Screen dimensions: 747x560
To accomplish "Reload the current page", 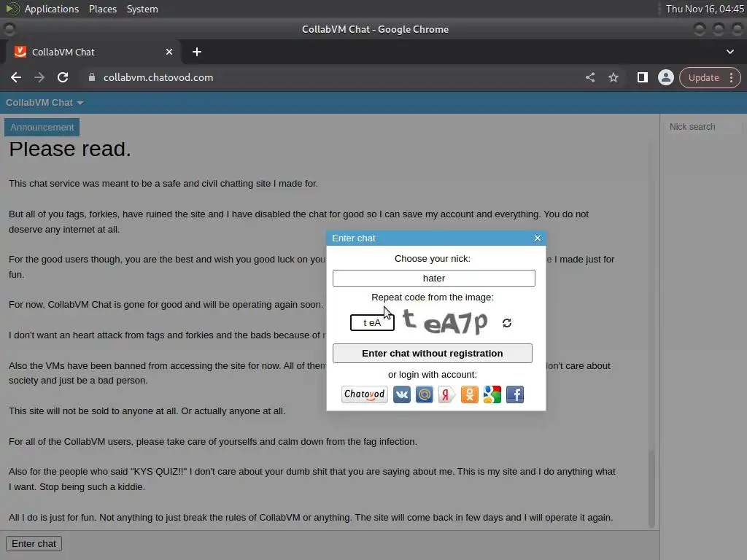I will [x=63, y=77].
